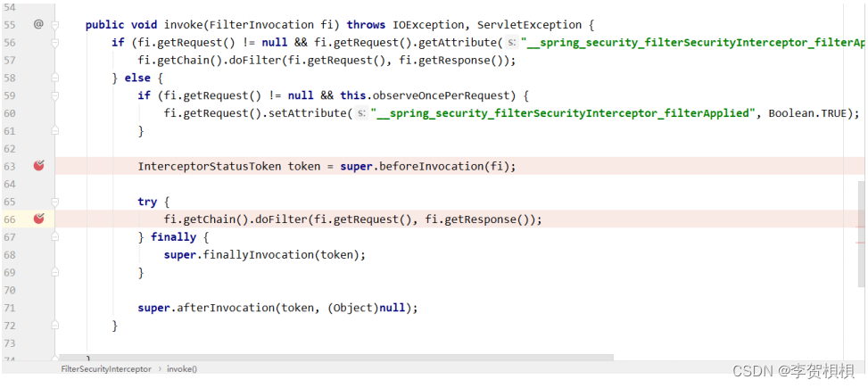The width and height of the screenshot is (868, 388).
Task: Click the horizontal scrollbar below the code
Action: point(336,358)
